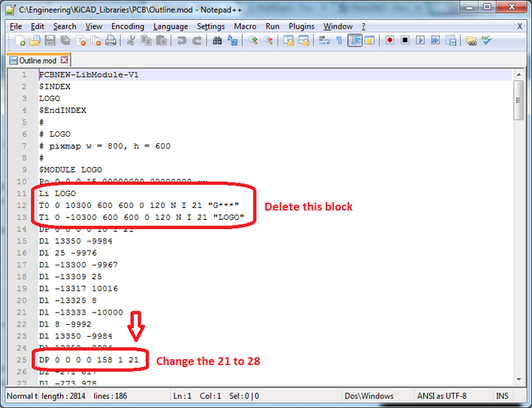The height and width of the screenshot is (408, 532).
Task: Open the Edit menu
Action: tap(38, 26)
